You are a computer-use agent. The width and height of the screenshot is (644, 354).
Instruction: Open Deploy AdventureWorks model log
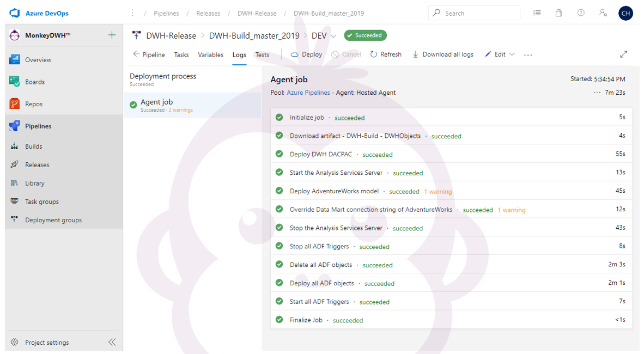coord(451,191)
